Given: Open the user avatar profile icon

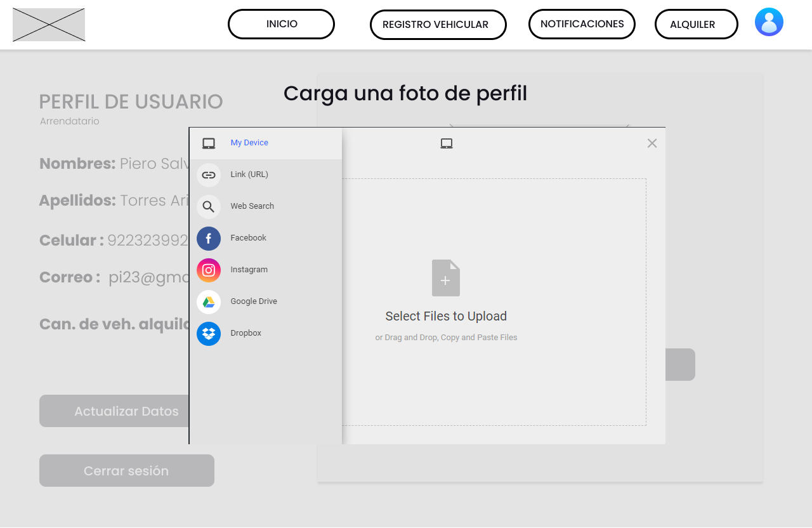Looking at the screenshot, I should [x=769, y=22].
